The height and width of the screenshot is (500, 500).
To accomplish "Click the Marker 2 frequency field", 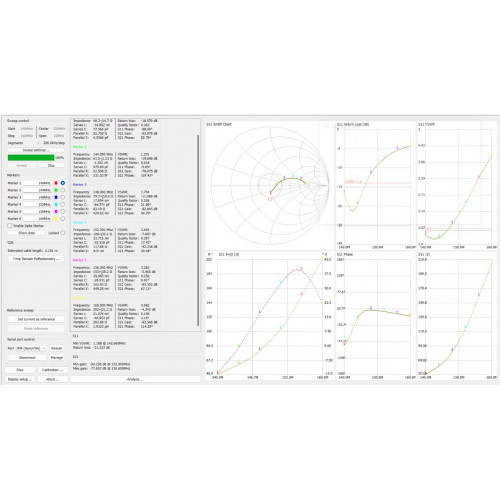I will tap(37, 190).
